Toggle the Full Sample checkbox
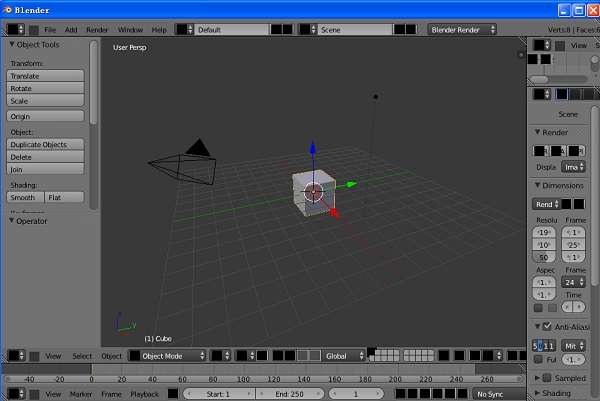600x401 pixels. [538, 359]
